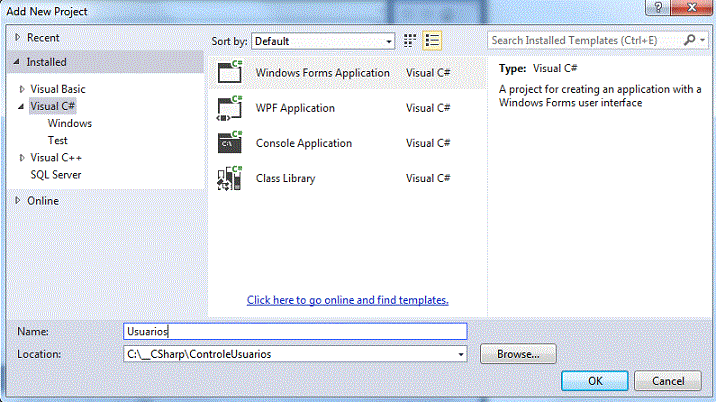Viewport: 716px width, 402px height.
Task: Expand the Visual C++ node
Action: [x=21, y=158]
